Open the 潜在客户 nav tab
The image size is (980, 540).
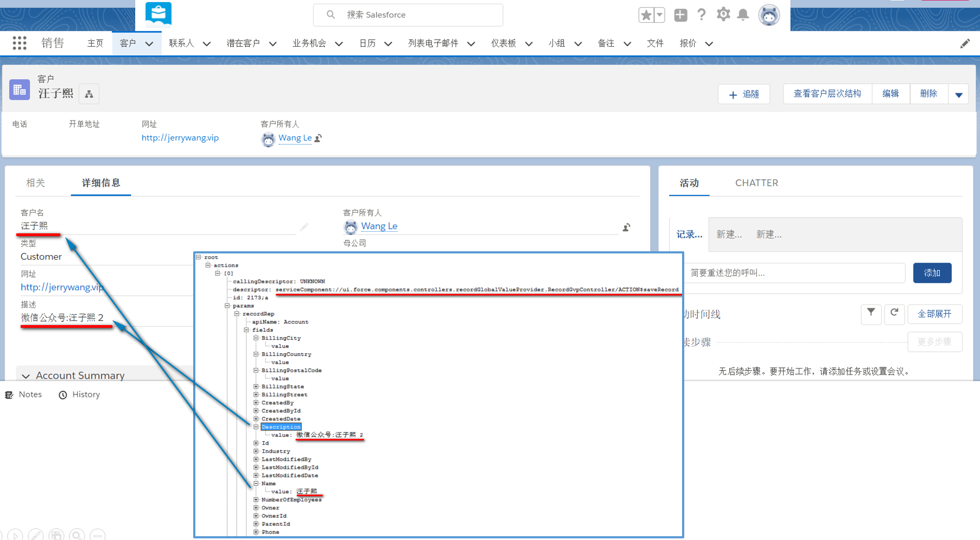[x=243, y=43]
